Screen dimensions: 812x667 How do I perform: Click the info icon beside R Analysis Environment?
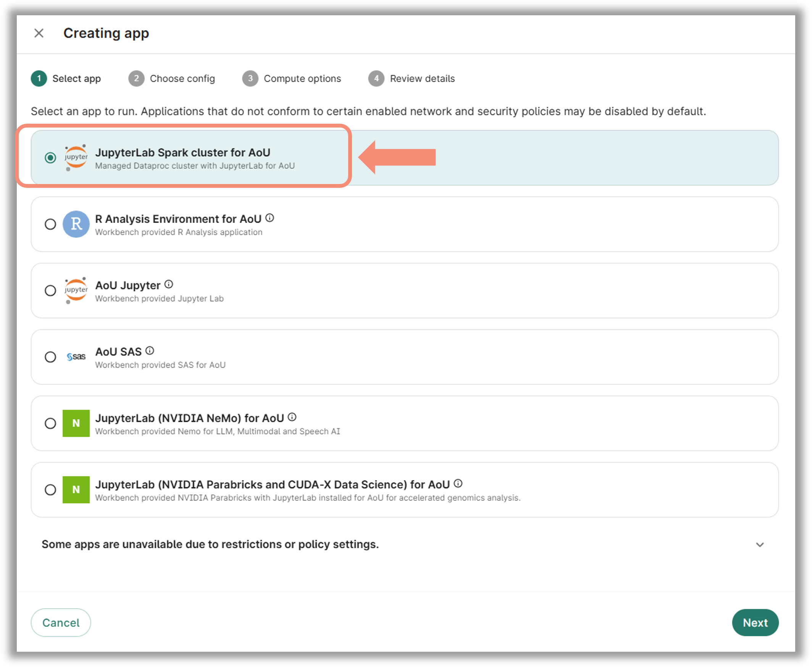pos(270,218)
